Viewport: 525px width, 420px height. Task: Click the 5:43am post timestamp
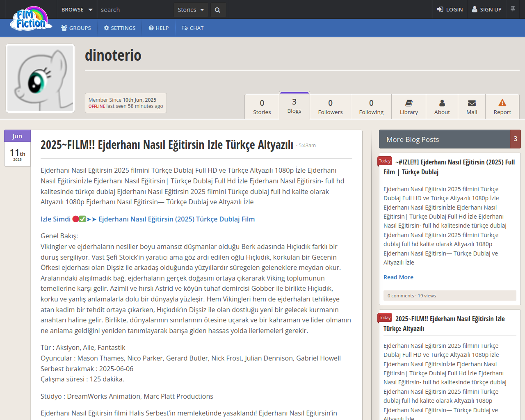click(307, 146)
